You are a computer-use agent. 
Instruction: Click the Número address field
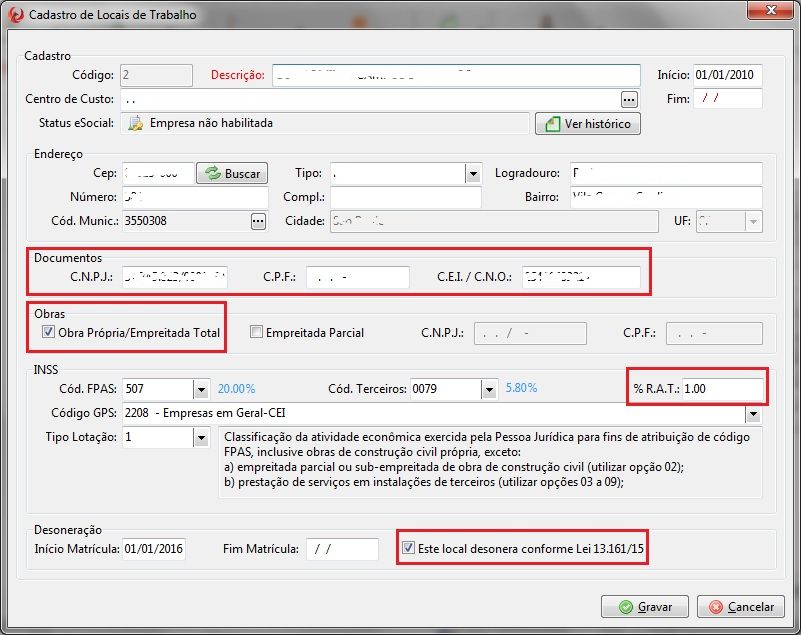click(195, 197)
